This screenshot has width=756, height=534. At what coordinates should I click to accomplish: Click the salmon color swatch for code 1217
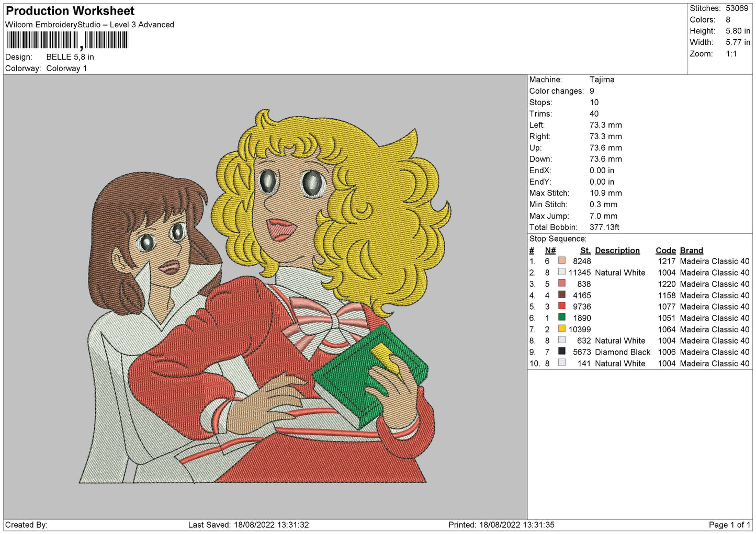561,260
